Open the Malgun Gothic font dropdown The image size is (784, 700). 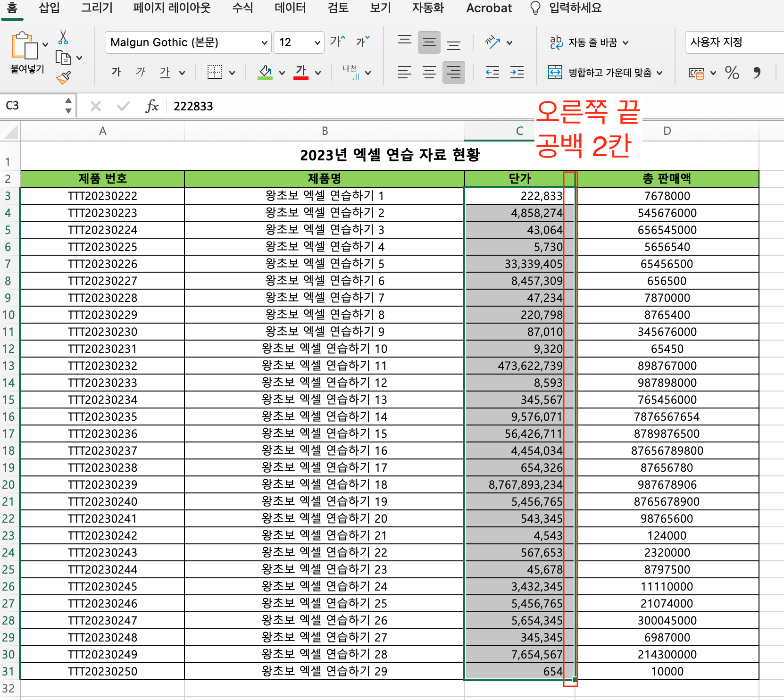point(264,43)
